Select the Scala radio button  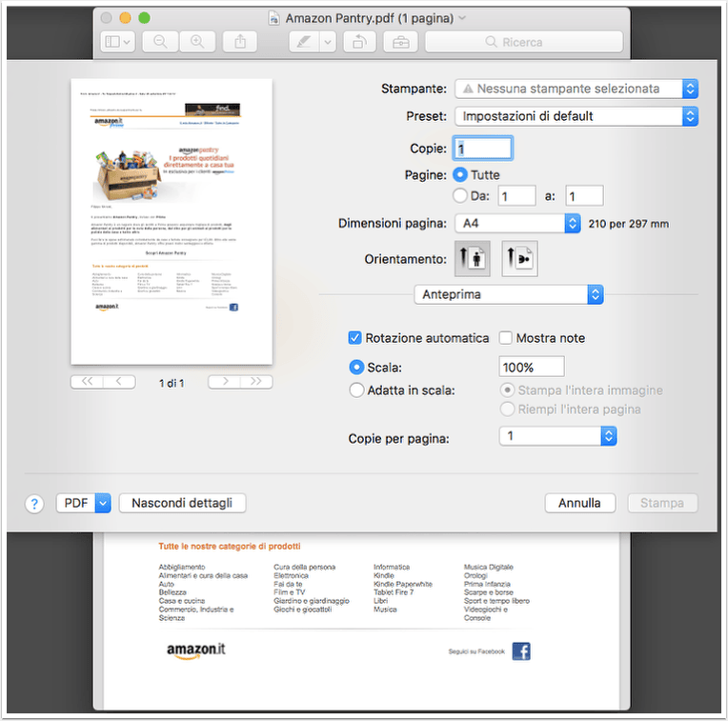(x=356, y=368)
